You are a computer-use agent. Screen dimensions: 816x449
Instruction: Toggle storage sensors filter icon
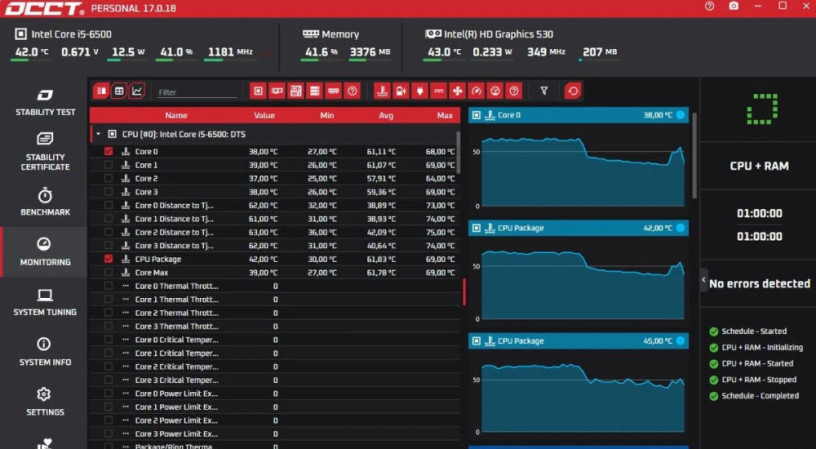(x=314, y=91)
